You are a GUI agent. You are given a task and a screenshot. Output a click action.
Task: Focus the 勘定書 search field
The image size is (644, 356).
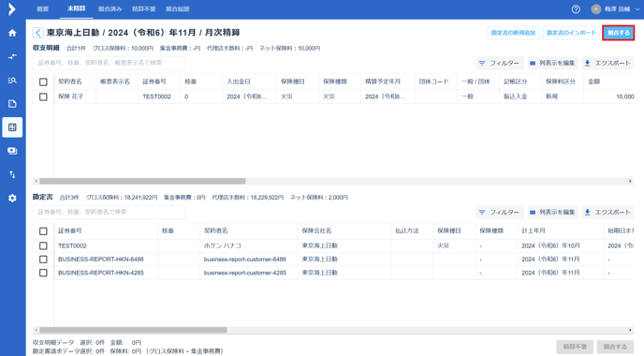tap(109, 212)
